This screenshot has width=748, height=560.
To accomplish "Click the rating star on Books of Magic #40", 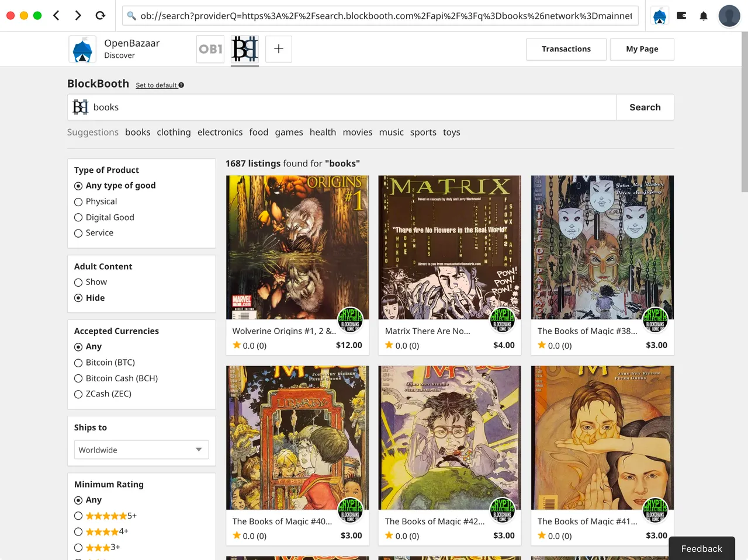I will [237, 535].
